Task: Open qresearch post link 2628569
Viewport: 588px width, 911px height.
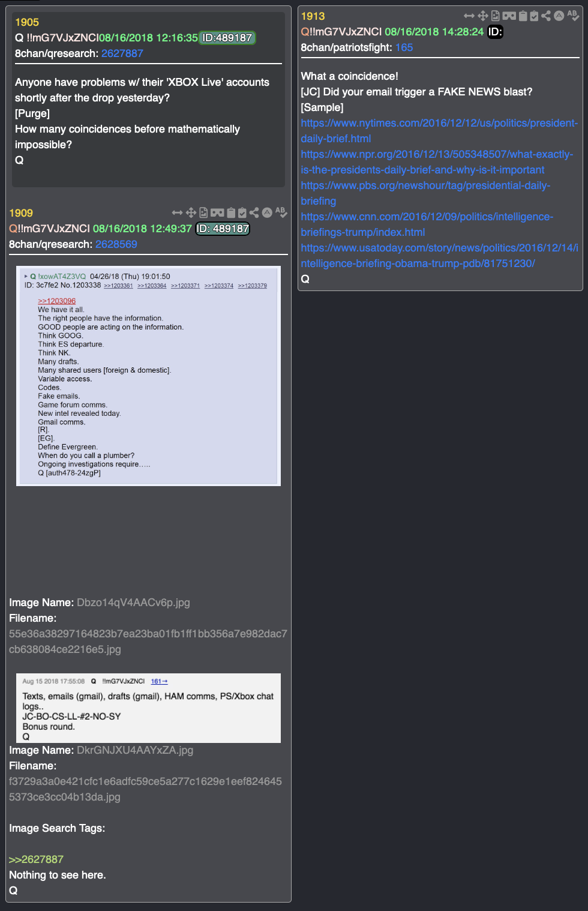Action: 116,244
